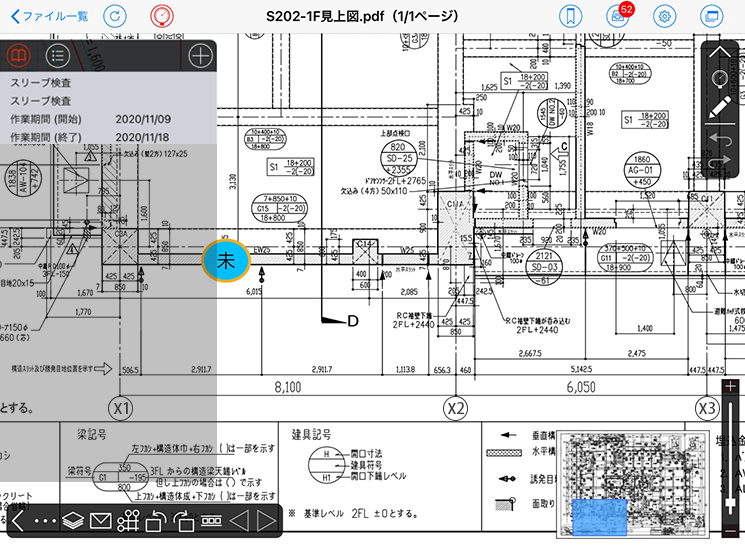Click the envelope mail icon
The width and height of the screenshot is (745, 545).
[100, 521]
